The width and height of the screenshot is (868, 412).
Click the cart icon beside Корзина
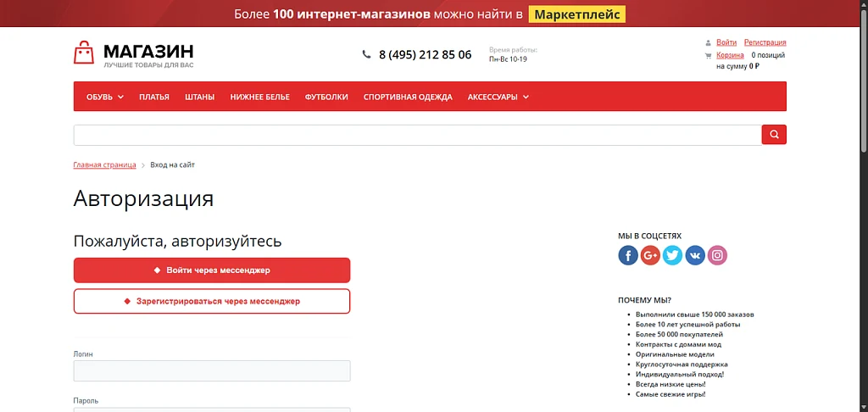708,55
